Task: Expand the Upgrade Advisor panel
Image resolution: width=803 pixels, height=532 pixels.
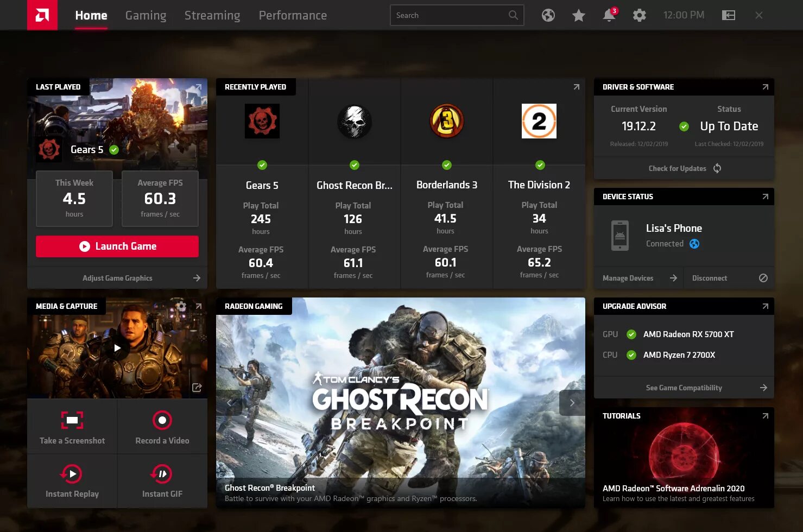Action: (x=765, y=307)
